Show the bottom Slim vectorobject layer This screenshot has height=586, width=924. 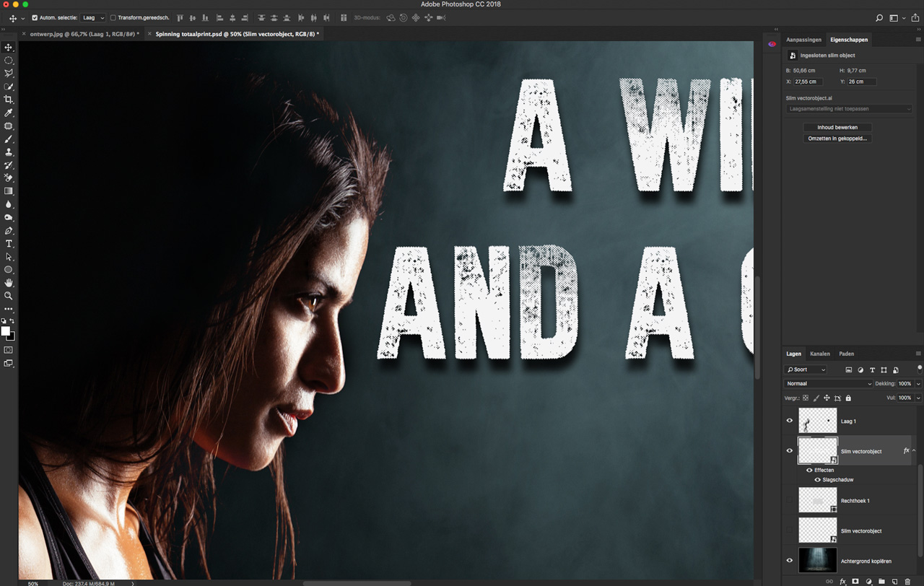pos(789,530)
